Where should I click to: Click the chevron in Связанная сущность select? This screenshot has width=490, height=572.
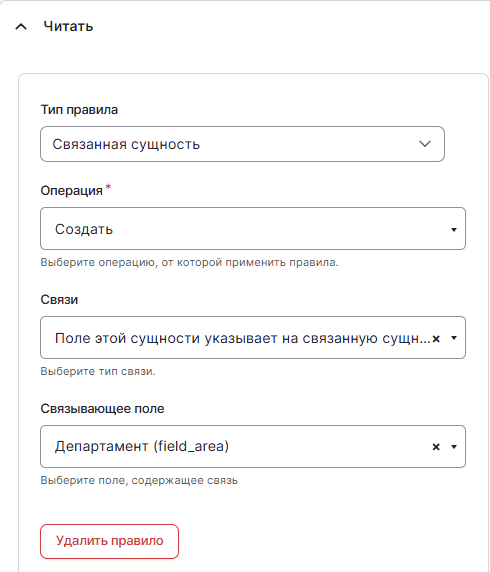[x=425, y=144]
